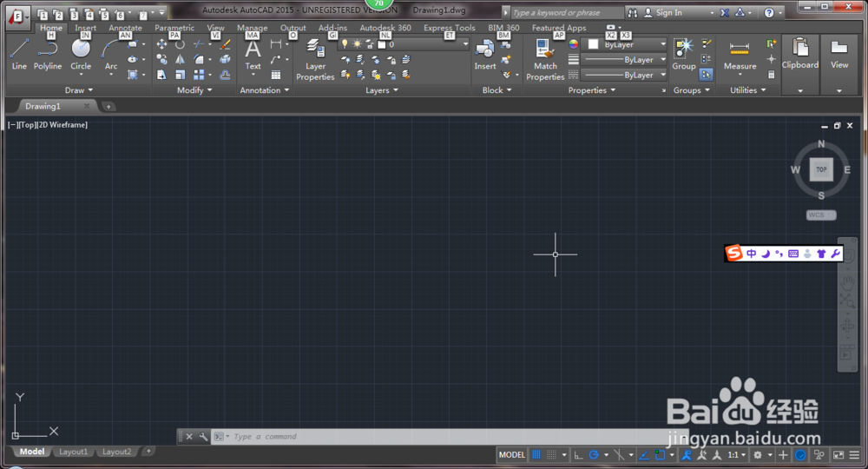
Task: Click the Group tool
Action: pyautogui.click(x=684, y=54)
